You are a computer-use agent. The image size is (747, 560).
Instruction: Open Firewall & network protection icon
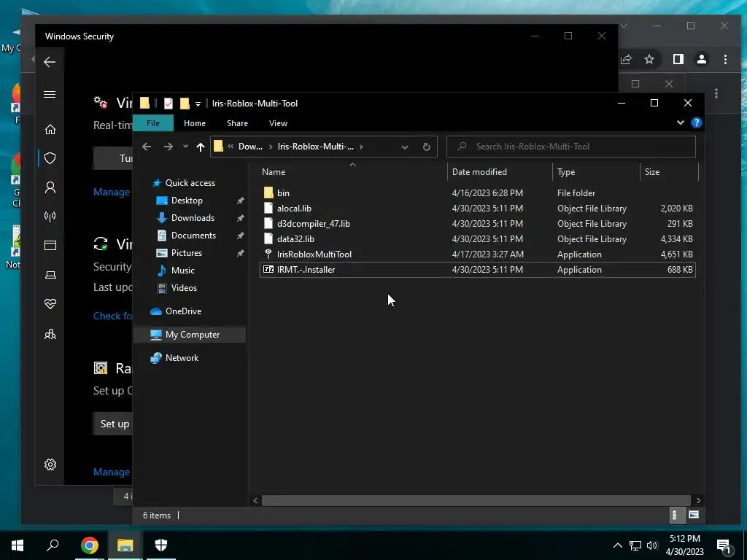(50, 217)
